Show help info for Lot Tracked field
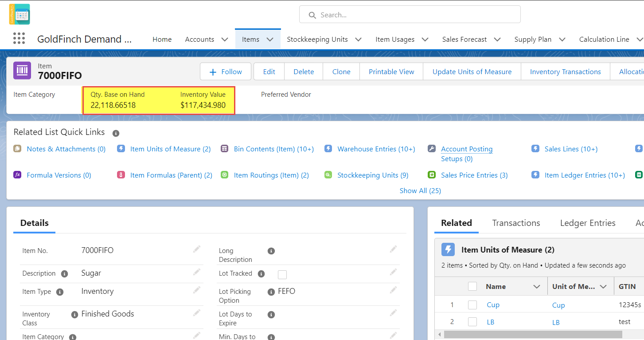The width and height of the screenshot is (644, 340). 261,274
